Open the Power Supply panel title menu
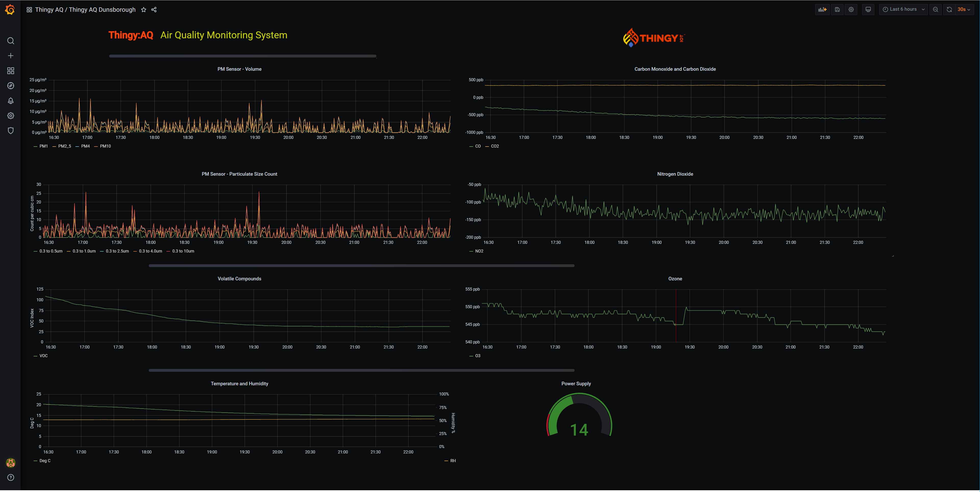980x492 pixels. (x=576, y=383)
